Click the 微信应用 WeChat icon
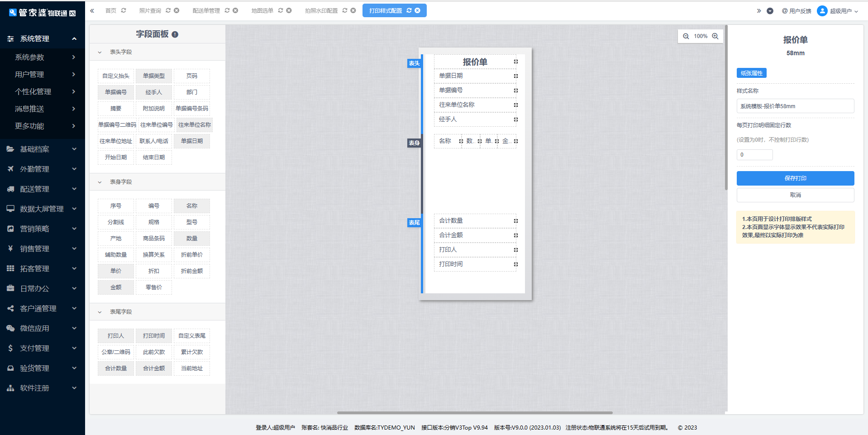 point(10,328)
